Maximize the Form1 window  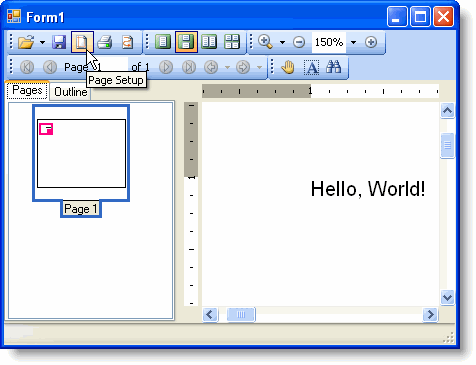[x=420, y=16]
